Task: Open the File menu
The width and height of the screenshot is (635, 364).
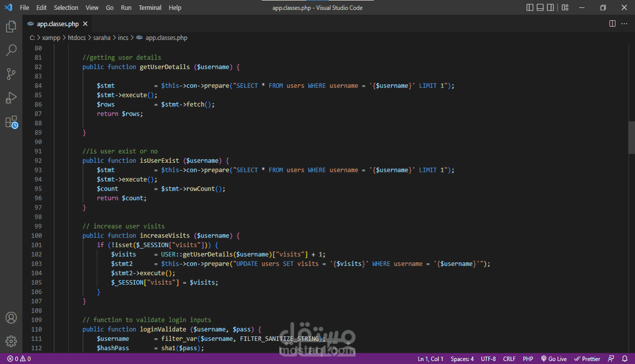Action: point(24,8)
